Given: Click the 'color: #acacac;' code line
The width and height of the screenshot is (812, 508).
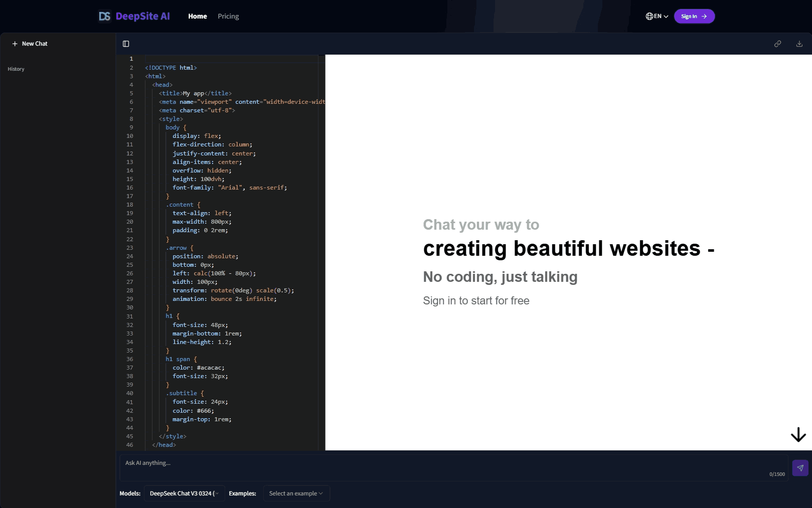Looking at the screenshot, I should tap(199, 368).
